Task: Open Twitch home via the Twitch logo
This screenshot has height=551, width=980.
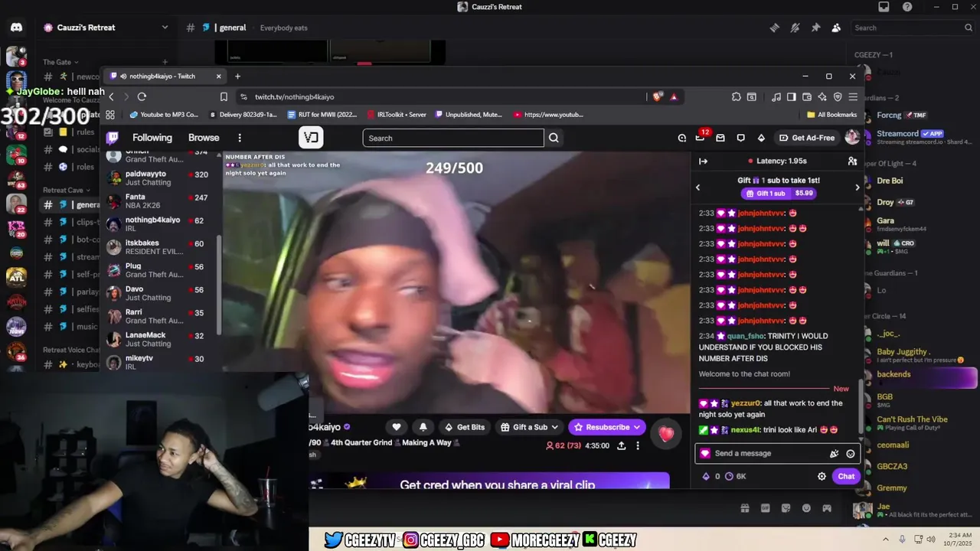Action: click(112, 138)
